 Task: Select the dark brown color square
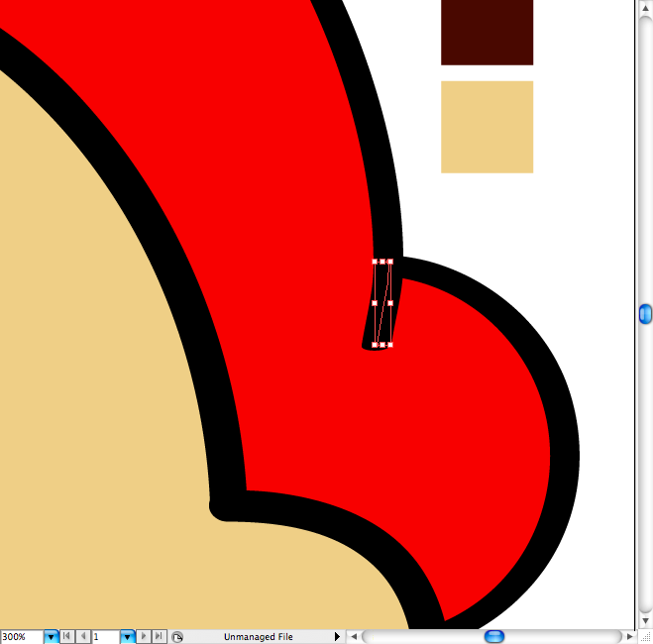pos(488,32)
